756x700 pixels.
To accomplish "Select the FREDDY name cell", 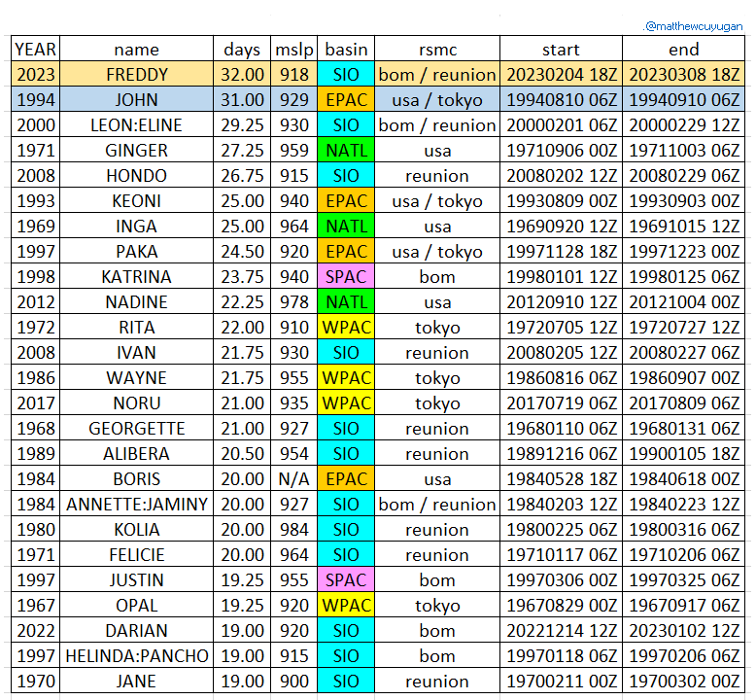I will (x=136, y=75).
